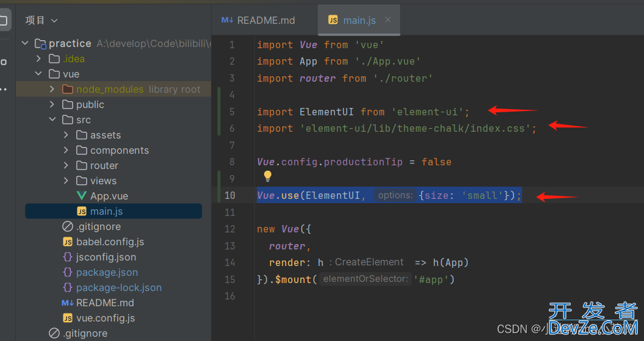Viewport: 644px width, 341px height.
Task: Click the JSON braces icon of package.json
Action: pyautogui.click(x=68, y=273)
